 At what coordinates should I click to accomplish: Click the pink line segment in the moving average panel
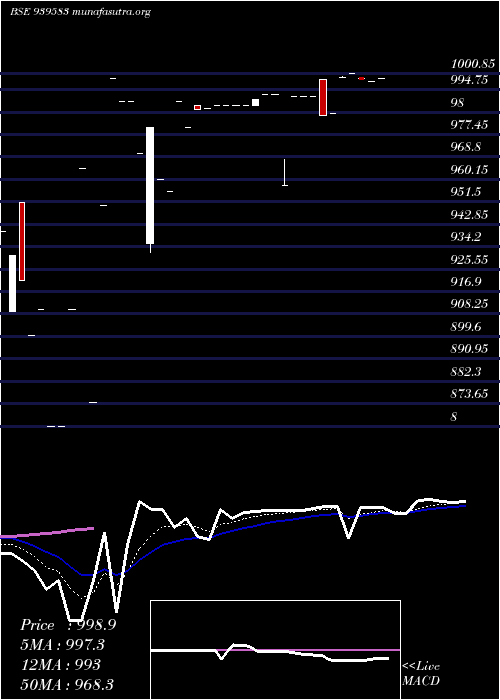tap(47, 532)
